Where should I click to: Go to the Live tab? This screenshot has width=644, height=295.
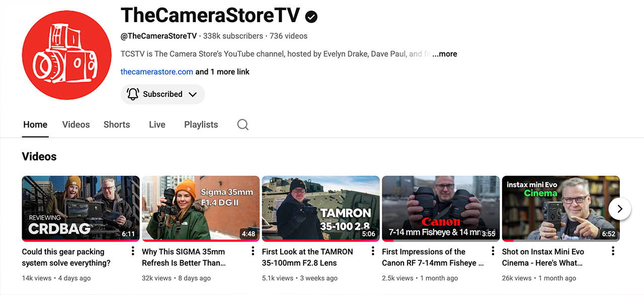pos(157,125)
